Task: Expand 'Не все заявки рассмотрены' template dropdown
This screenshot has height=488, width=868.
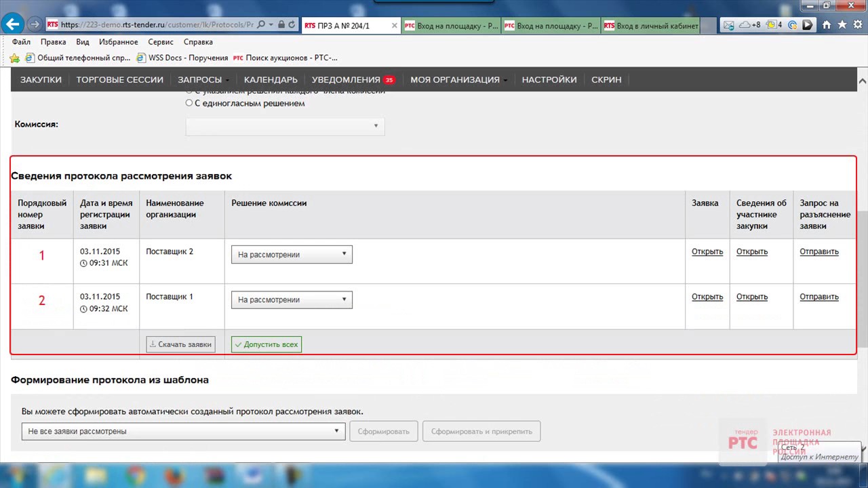Action: 183,431
